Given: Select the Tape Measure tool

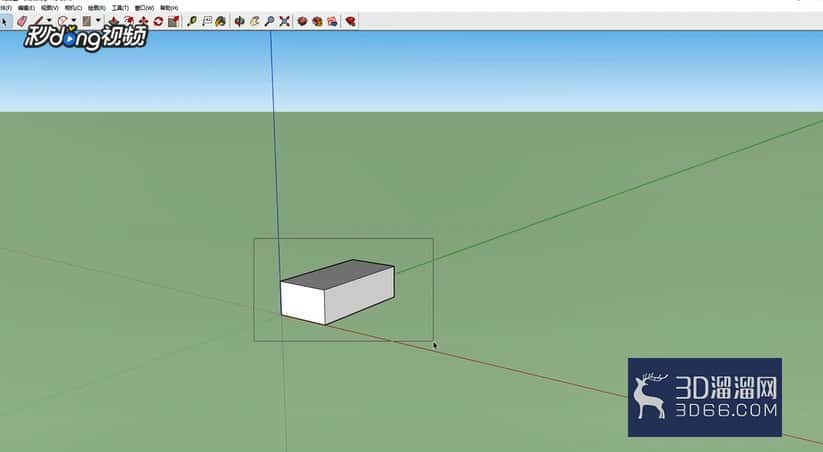Looking at the screenshot, I should [x=192, y=22].
